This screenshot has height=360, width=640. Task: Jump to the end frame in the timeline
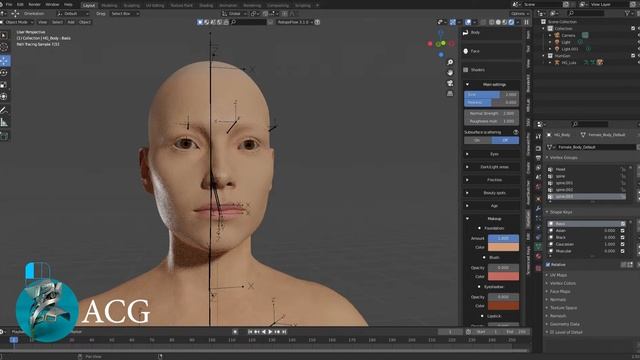(x=284, y=332)
